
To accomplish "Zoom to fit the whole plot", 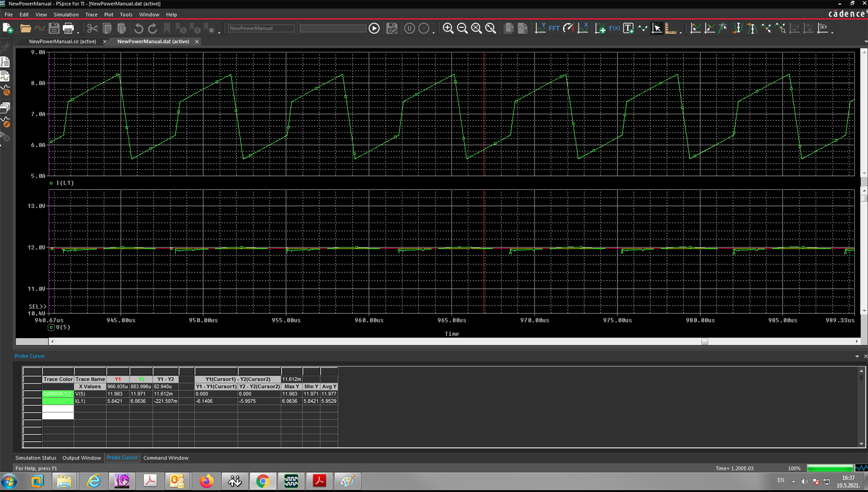I will (490, 28).
